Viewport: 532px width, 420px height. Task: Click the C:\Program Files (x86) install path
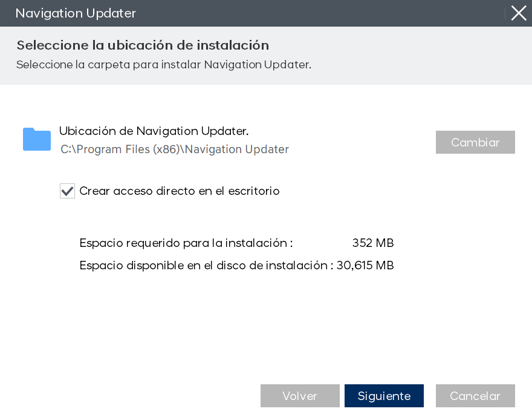click(x=175, y=149)
